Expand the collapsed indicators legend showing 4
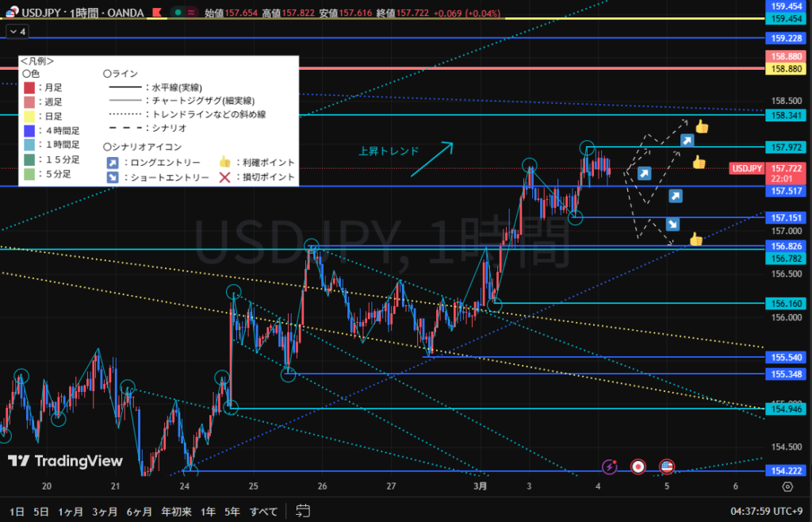This screenshot has height=522, width=812. (x=17, y=32)
